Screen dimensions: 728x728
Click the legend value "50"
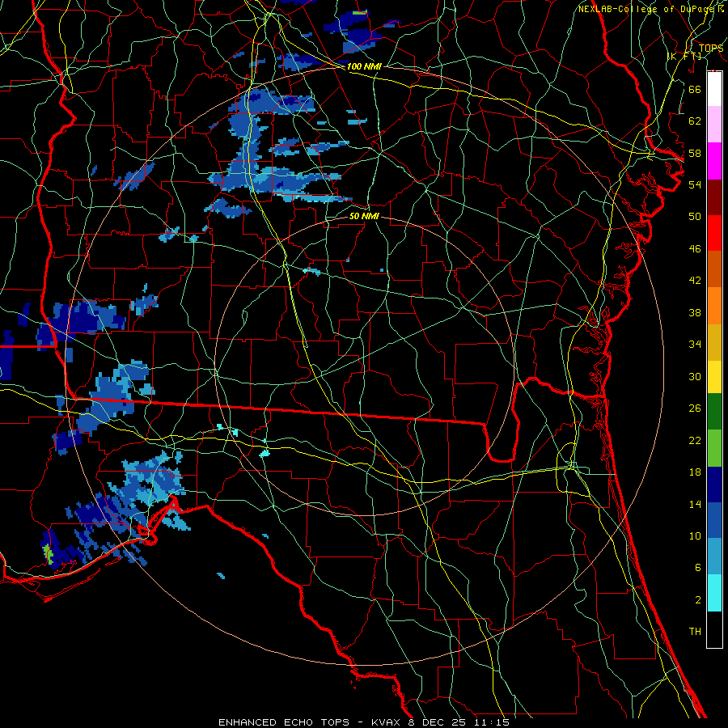point(695,217)
